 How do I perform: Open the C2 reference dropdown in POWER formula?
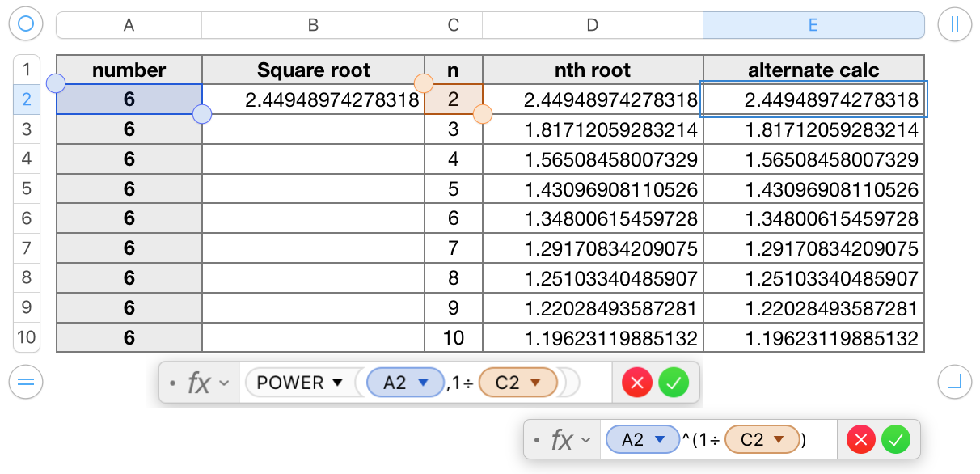[x=534, y=383]
